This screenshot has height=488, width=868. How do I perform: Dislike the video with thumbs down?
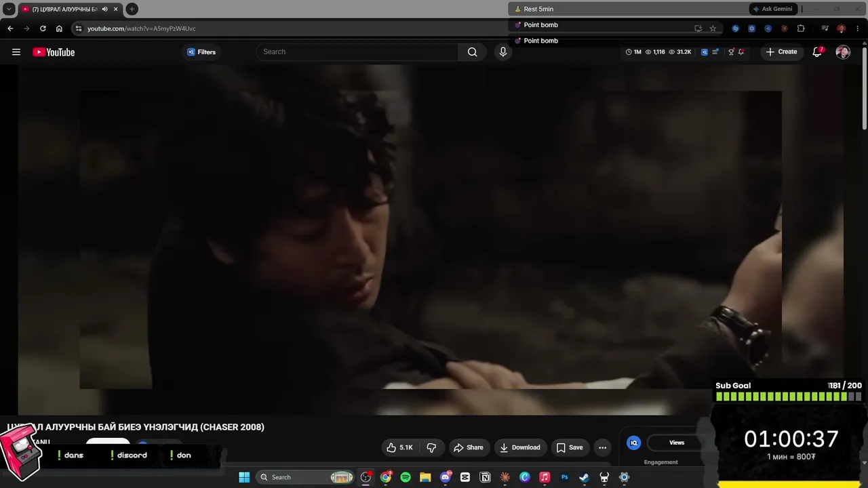click(x=431, y=447)
